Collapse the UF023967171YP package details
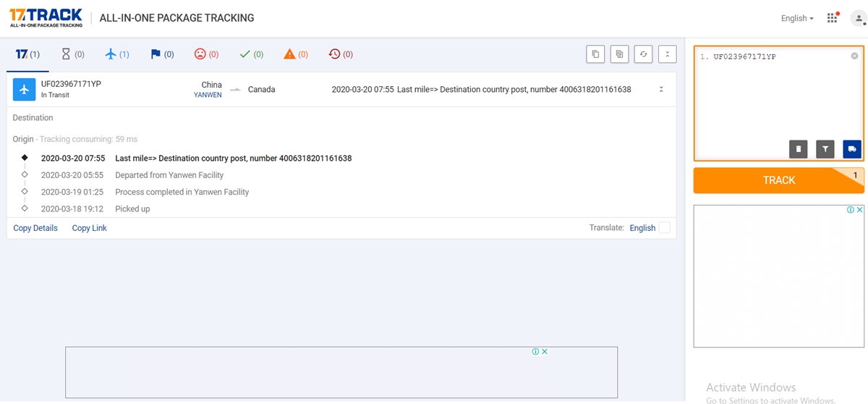The height and width of the screenshot is (404, 868). pos(660,90)
